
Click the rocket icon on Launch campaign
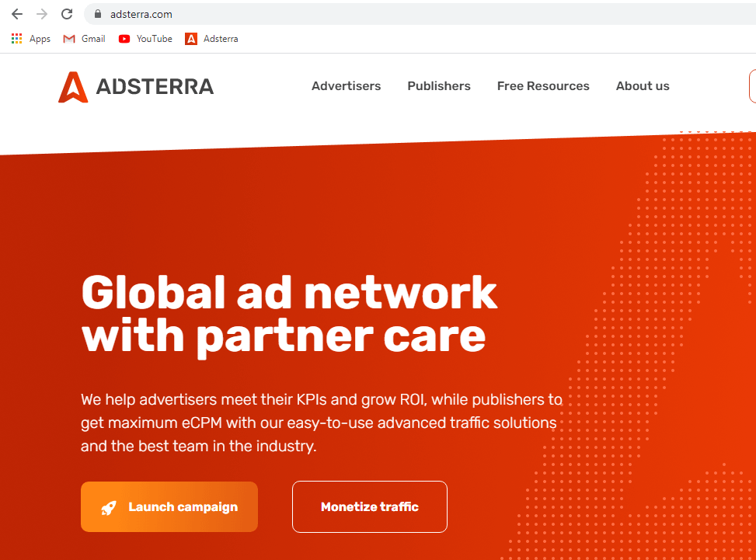click(x=109, y=507)
